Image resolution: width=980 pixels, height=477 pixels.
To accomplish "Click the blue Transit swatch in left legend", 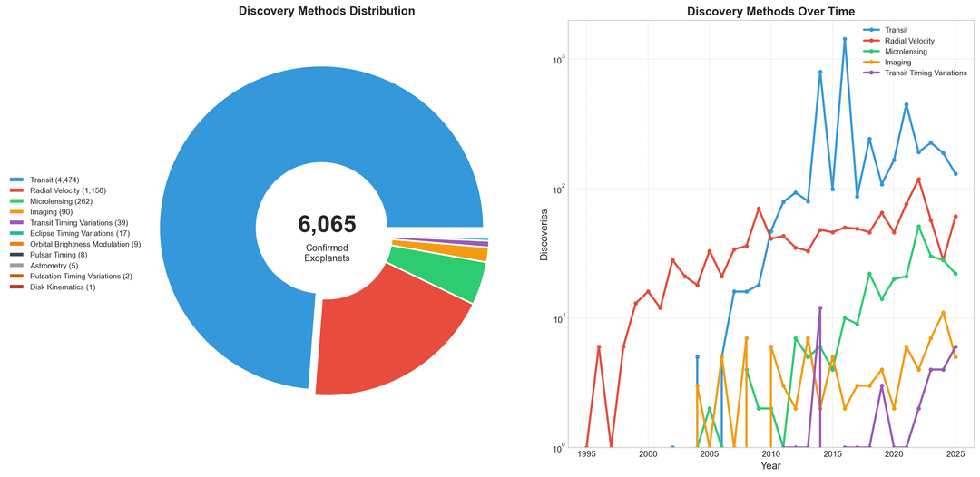I will pyautogui.click(x=16, y=180).
